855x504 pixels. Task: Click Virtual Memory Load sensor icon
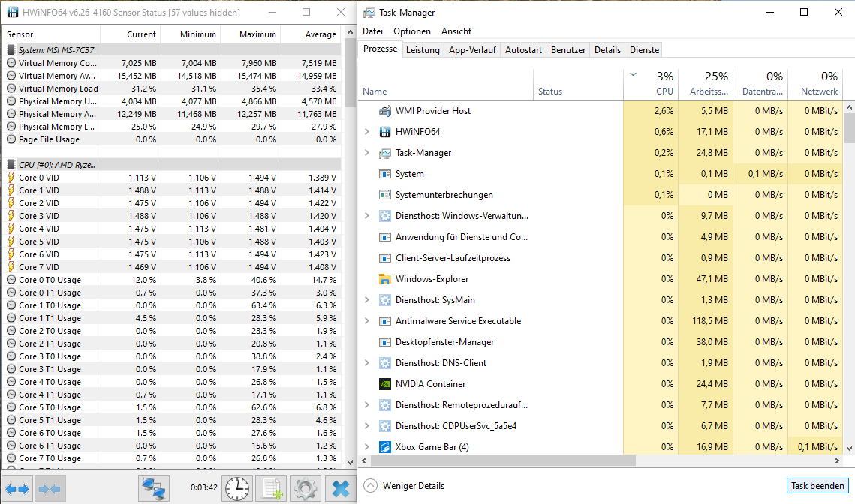click(x=11, y=88)
